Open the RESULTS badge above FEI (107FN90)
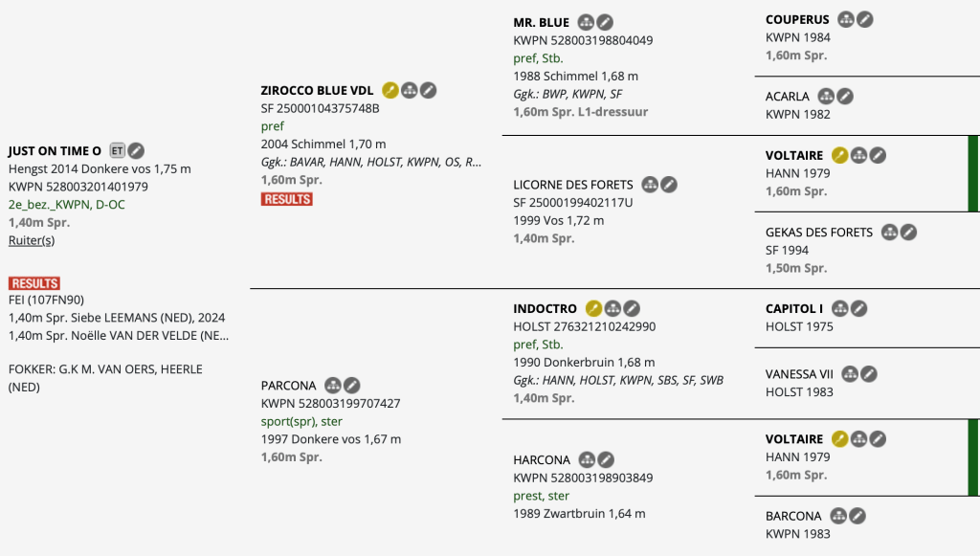This screenshot has width=980, height=556. [x=34, y=283]
